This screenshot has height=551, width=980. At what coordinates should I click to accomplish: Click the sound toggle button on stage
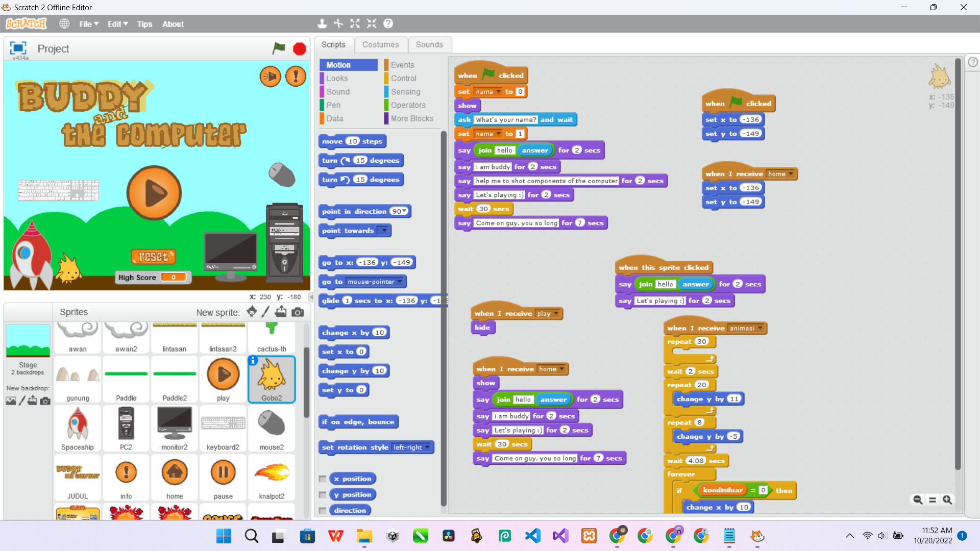point(270,77)
